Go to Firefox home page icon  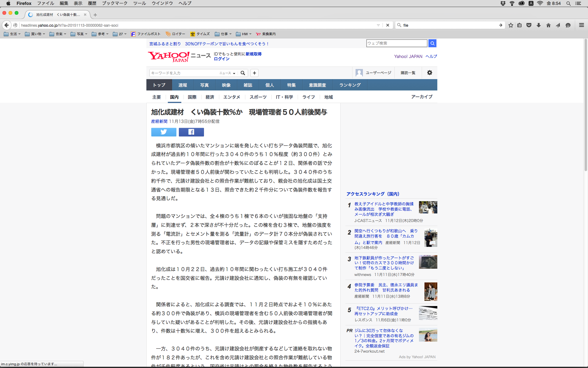coord(548,25)
